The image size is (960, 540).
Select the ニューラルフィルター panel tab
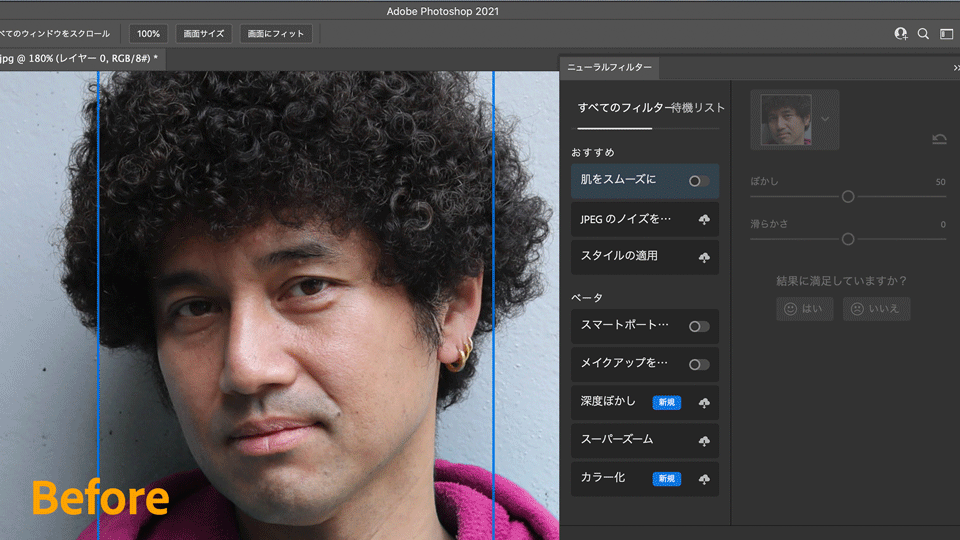click(x=609, y=67)
